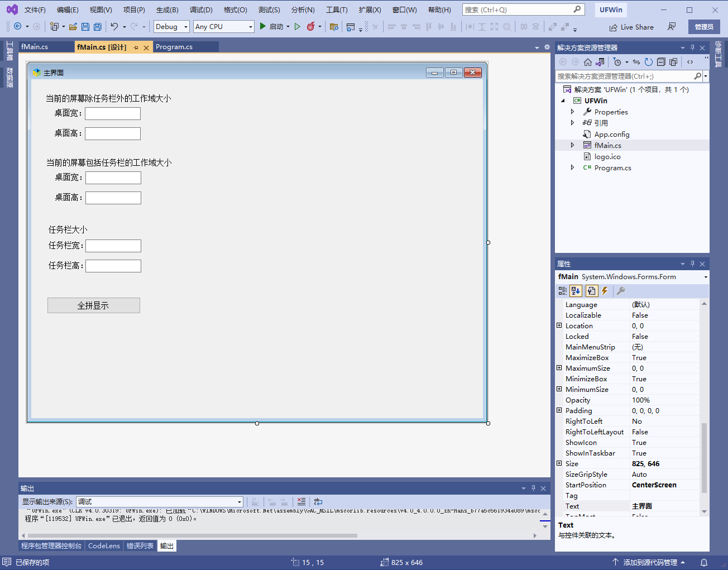Click the Categorized view icon in Properties
This screenshot has width=728, height=570.
pyautogui.click(x=563, y=291)
